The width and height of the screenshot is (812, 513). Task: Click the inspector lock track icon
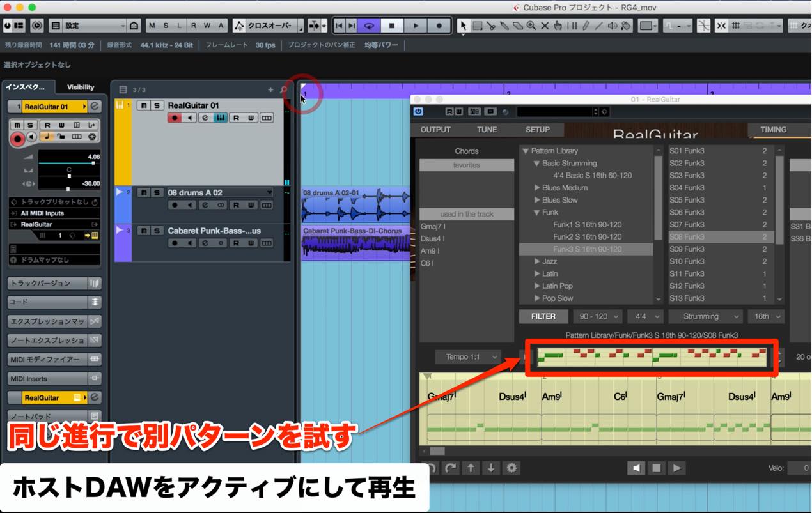point(61,137)
